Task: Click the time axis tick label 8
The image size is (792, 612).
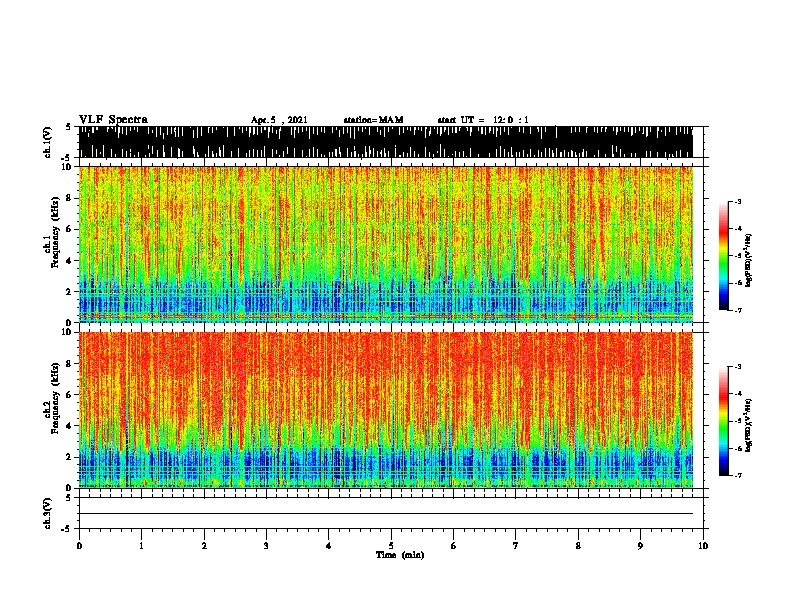Action: pyautogui.click(x=578, y=546)
